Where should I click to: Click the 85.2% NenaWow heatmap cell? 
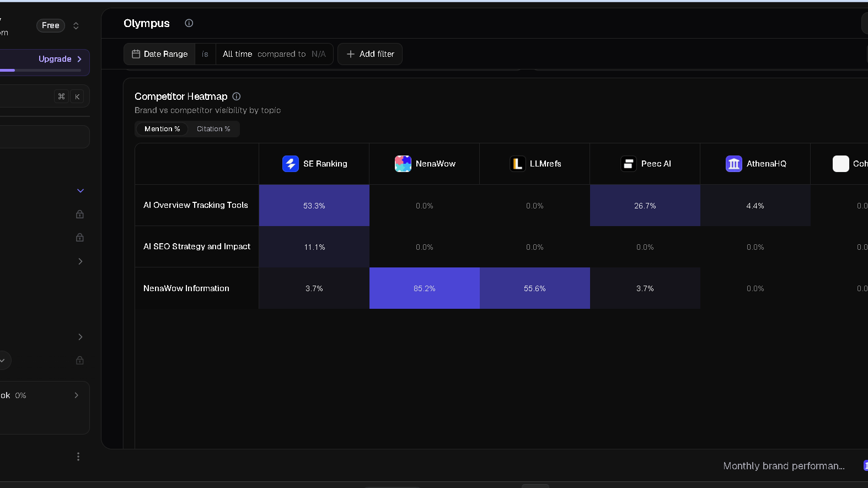[x=425, y=288]
